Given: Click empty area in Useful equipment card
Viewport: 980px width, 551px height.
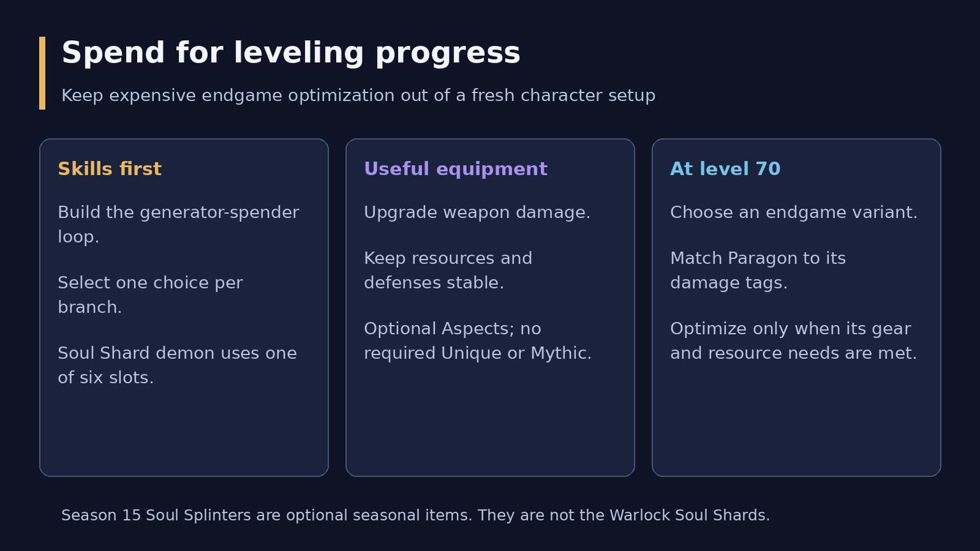Looking at the screenshot, I should pyautogui.click(x=490, y=421).
